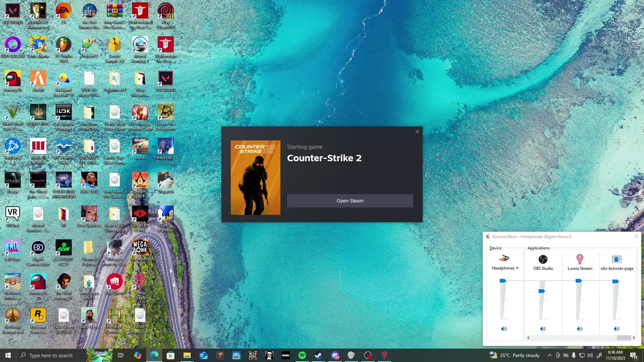Screen dimensions: 644x362
Task: Click the OBS Studio app icon in Volume Mixer
Action: point(543,259)
